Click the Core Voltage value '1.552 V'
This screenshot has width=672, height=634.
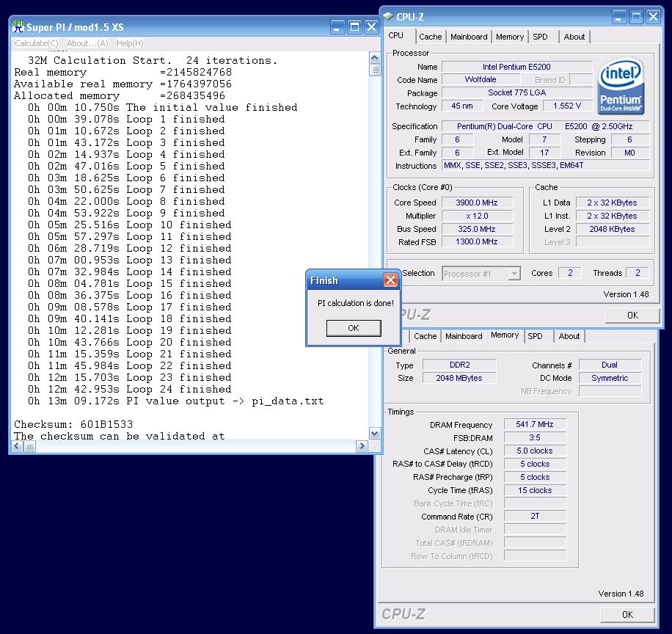click(x=567, y=106)
